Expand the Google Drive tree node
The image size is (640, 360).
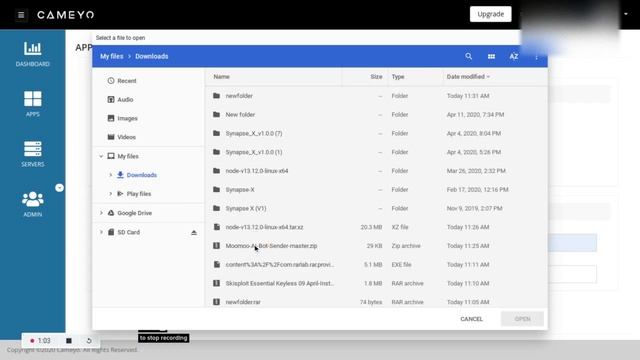[x=101, y=213]
